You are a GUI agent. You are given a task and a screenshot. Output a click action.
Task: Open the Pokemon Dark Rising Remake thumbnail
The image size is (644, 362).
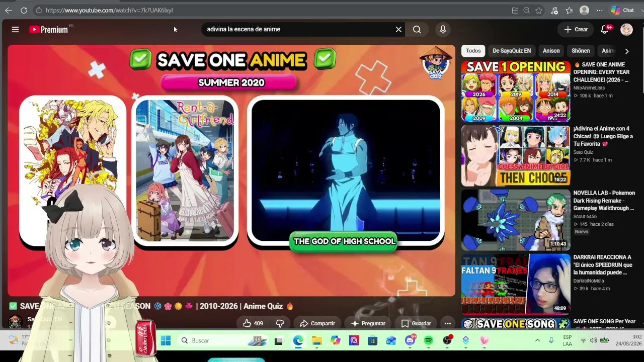point(516,220)
